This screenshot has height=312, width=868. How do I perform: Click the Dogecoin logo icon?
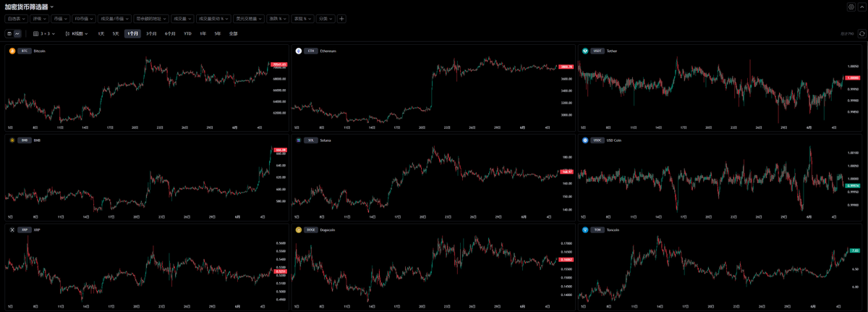[x=299, y=229]
